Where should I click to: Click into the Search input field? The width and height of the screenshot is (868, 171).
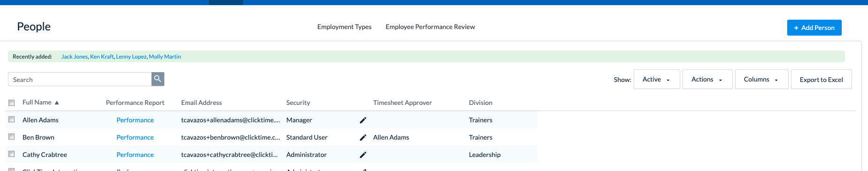[80, 79]
